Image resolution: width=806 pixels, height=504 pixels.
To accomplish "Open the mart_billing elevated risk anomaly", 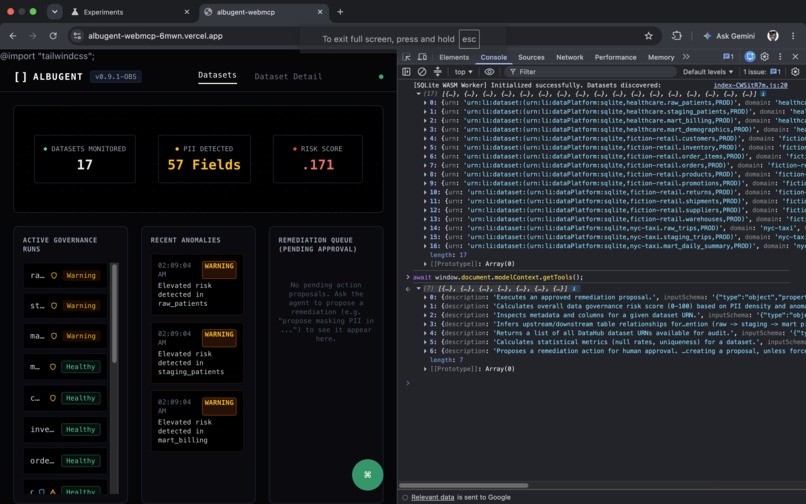I will 197,421.
